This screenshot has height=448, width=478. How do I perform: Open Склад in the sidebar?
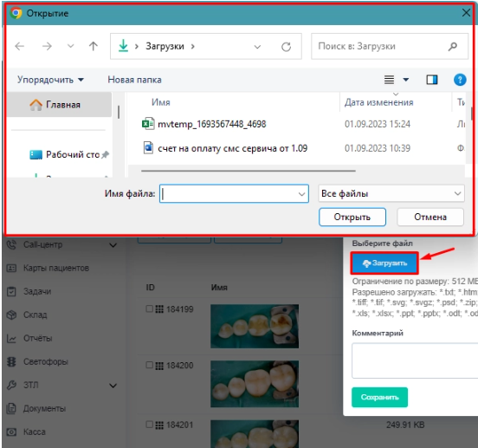click(35, 315)
